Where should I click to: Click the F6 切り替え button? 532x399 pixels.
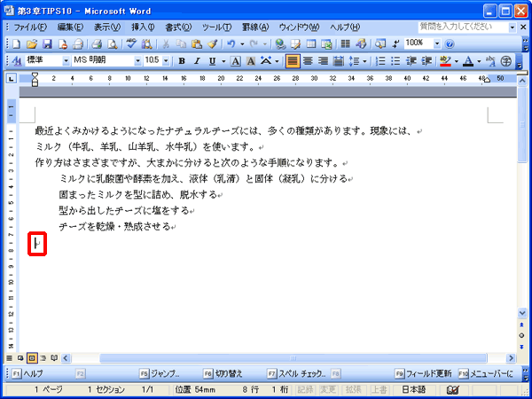coord(223,374)
